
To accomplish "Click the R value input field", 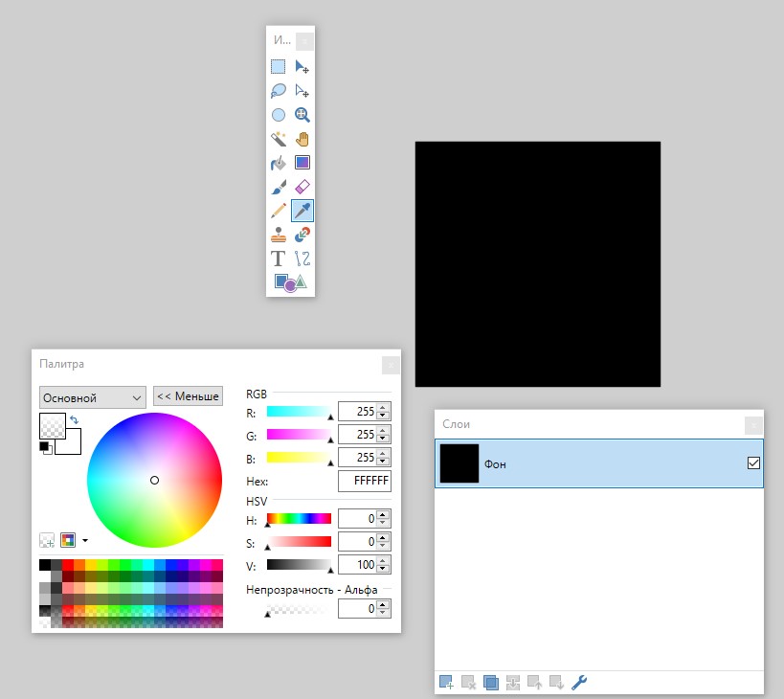I will (358, 412).
